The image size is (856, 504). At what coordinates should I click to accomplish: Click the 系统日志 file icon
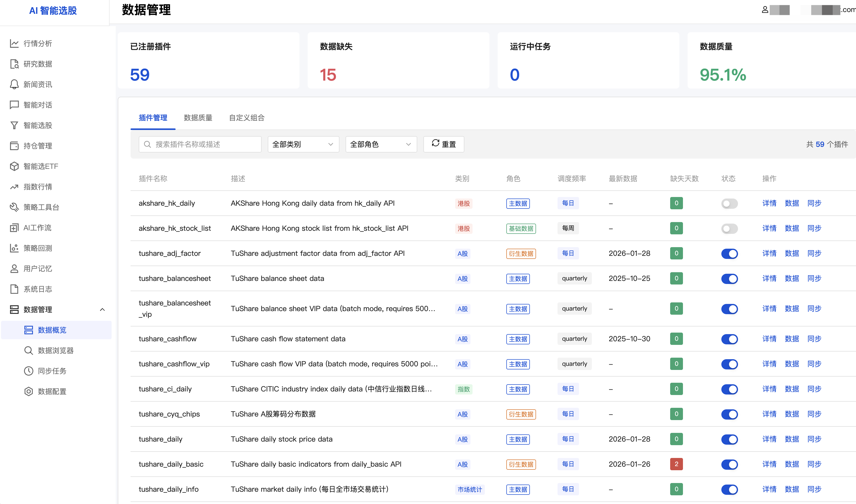pos(14,289)
